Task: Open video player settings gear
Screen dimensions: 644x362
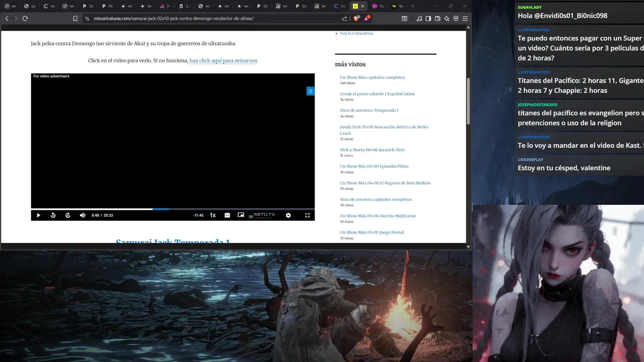Action: click(288, 215)
